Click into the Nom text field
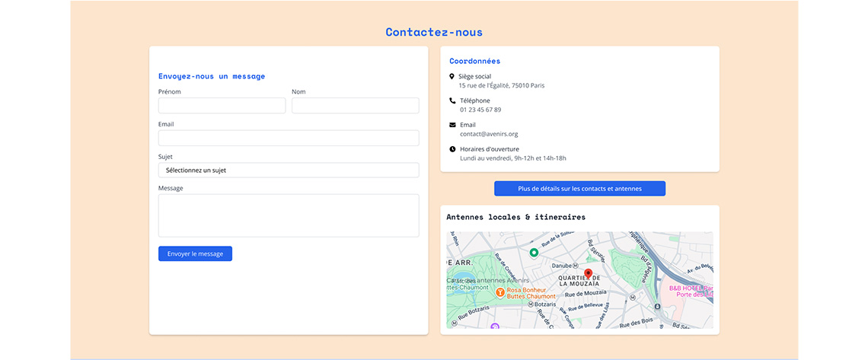 click(355, 106)
